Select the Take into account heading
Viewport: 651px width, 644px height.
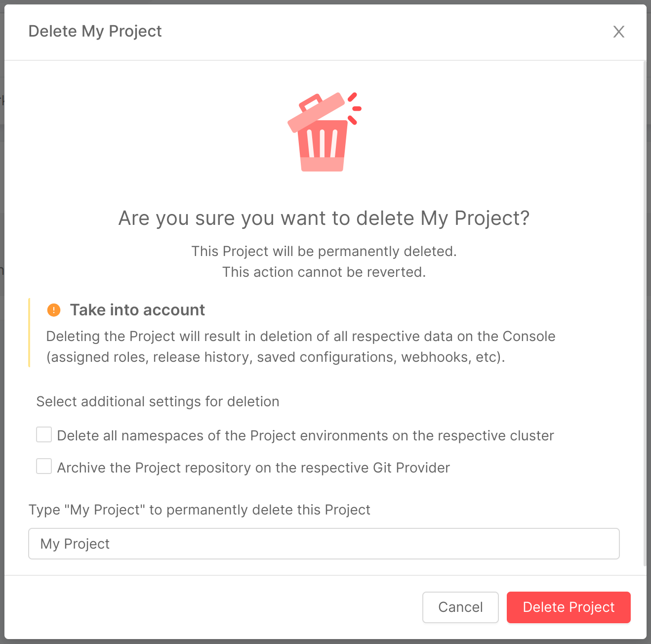pos(137,309)
